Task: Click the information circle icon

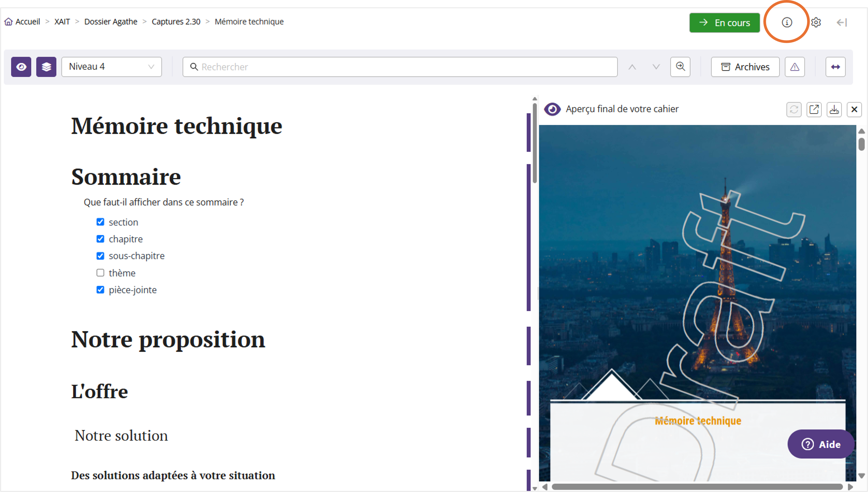Action: point(786,22)
